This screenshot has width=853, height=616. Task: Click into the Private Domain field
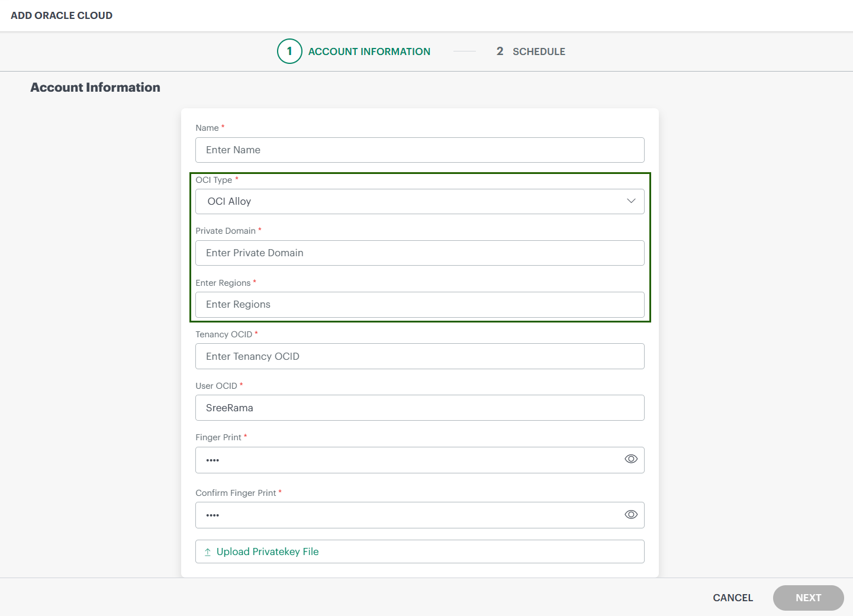click(420, 253)
